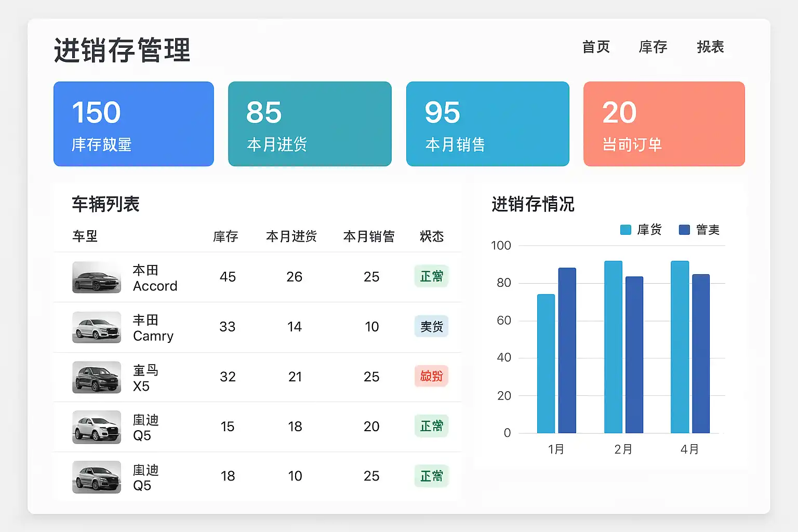The width and height of the screenshot is (798, 532).
Task: Toggle the light blue legend swatch
Action: coord(626,230)
